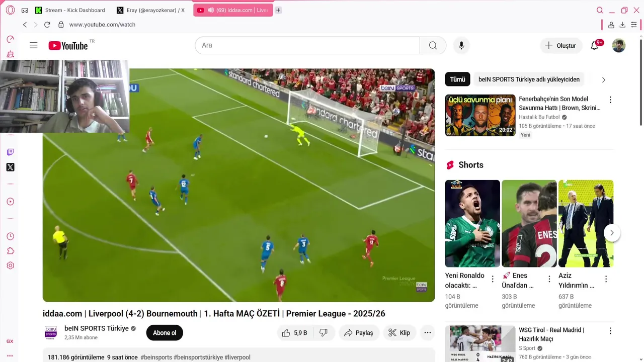Dislike the video thumbs-down
The height and width of the screenshot is (362, 644).
pos(324,333)
